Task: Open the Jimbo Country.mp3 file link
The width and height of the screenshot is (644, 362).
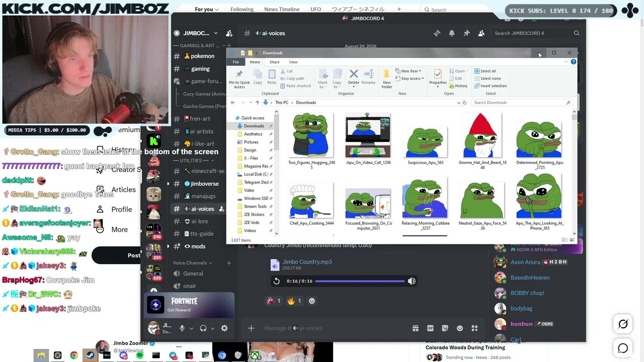Action: [307, 262]
